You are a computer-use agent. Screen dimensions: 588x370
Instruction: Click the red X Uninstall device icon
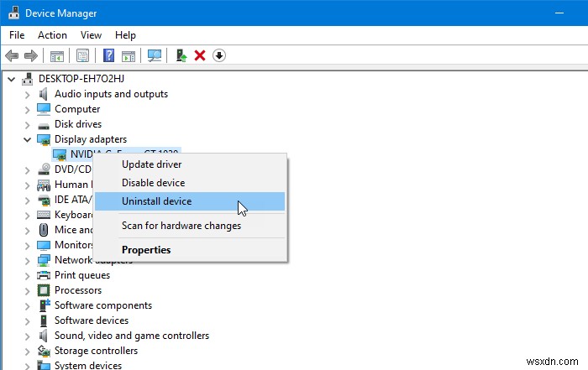[x=200, y=56]
